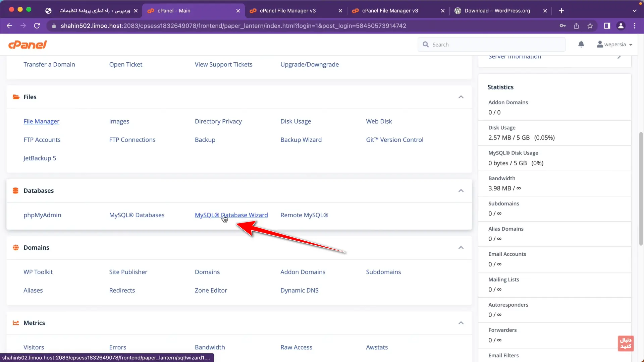The image size is (644, 362).
Task: Reload the page
Action: click(37, 26)
